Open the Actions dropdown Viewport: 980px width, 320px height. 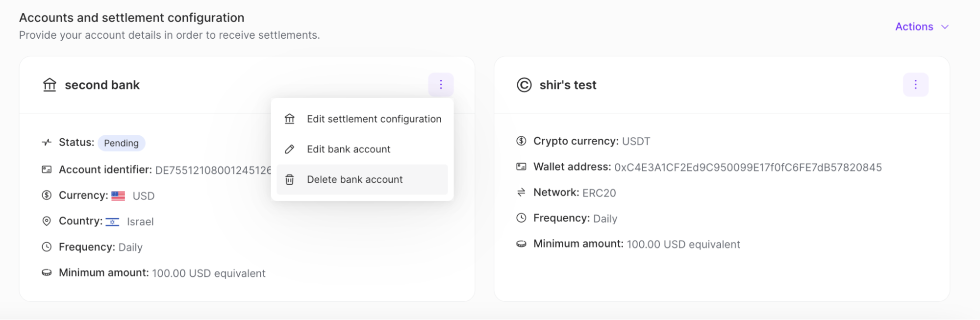click(x=922, y=27)
